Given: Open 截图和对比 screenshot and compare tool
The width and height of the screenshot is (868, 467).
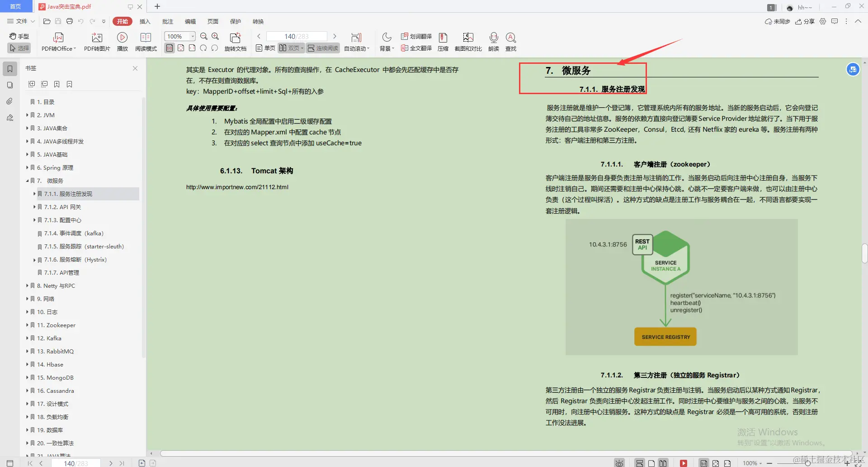Looking at the screenshot, I should 468,41.
